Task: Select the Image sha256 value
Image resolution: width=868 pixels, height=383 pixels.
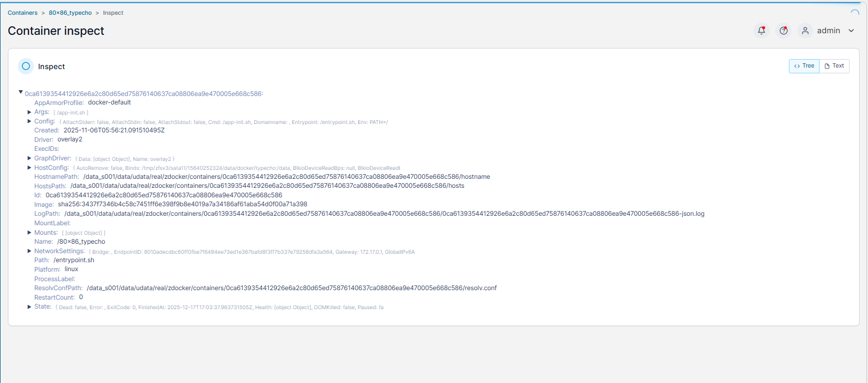Action: click(182, 204)
